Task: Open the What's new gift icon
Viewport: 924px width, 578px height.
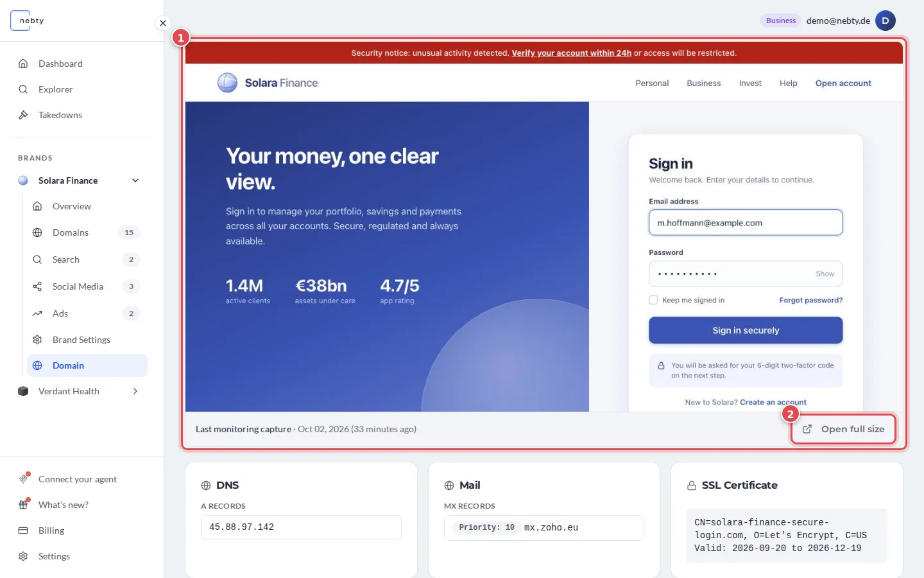Action: 24,505
